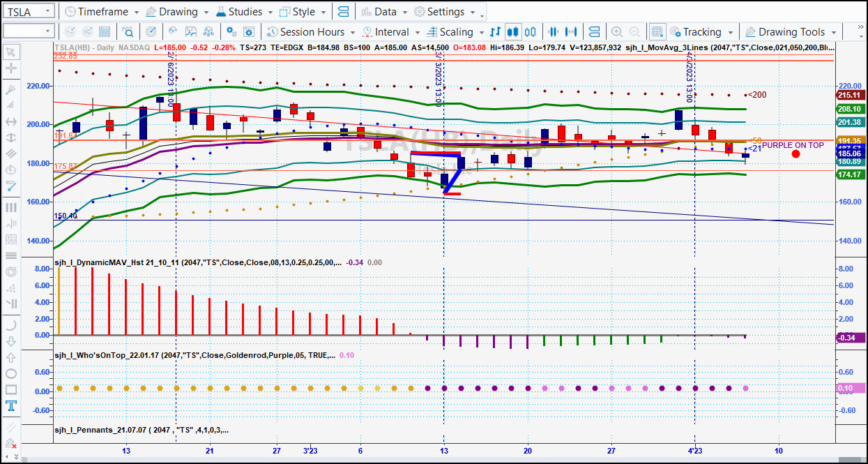Select the horizontal lines tool in sidebar
The image size is (868, 464).
[x=11, y=256]
